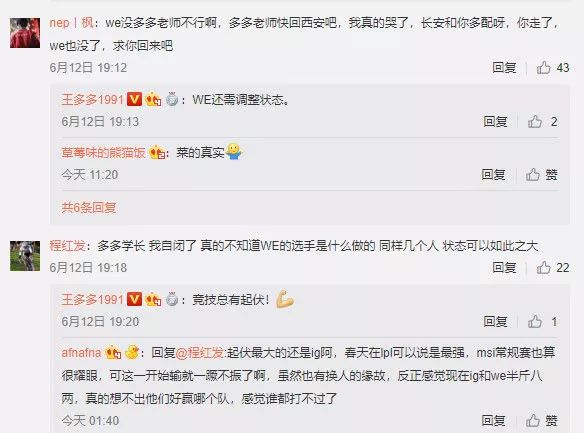Like afnafna's reply about ig

coord(542,421)
